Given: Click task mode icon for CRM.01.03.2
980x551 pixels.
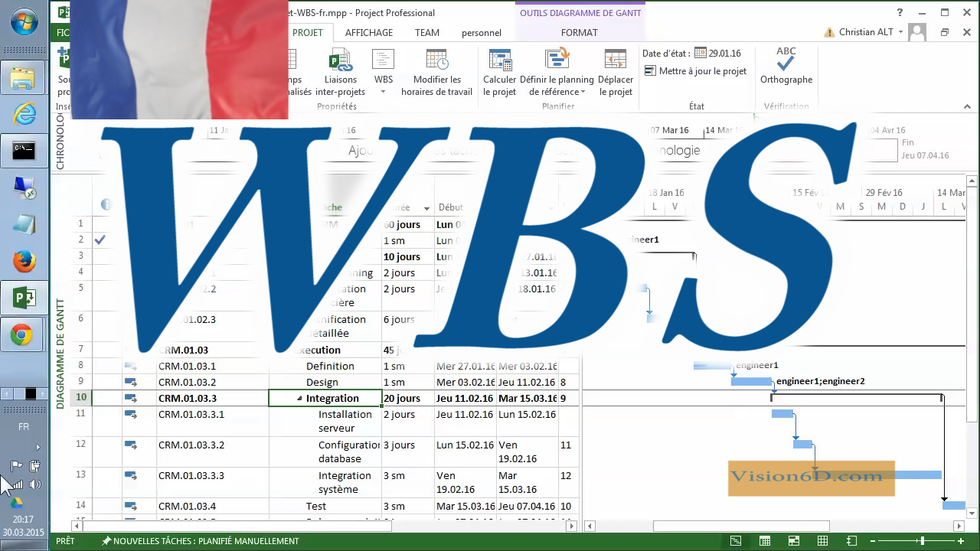Looking at the screenshot, I should 130,382.
